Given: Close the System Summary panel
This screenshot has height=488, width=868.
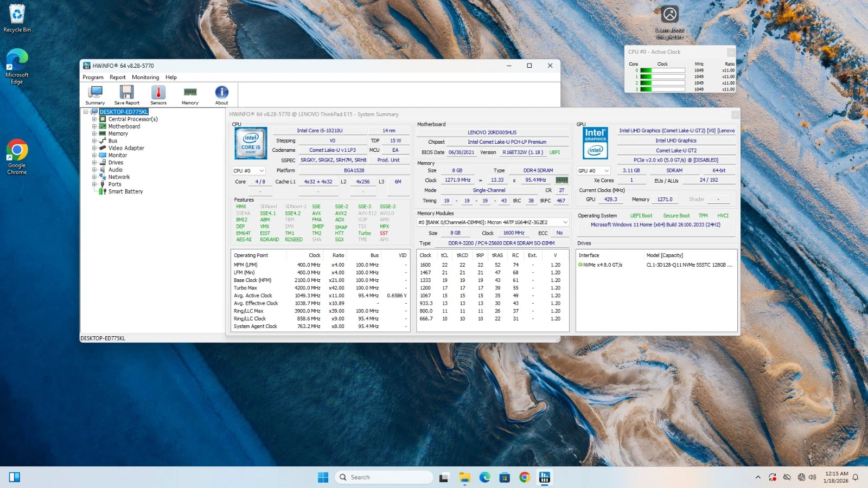Looking at the screenshot, I should tap(735, 114).
